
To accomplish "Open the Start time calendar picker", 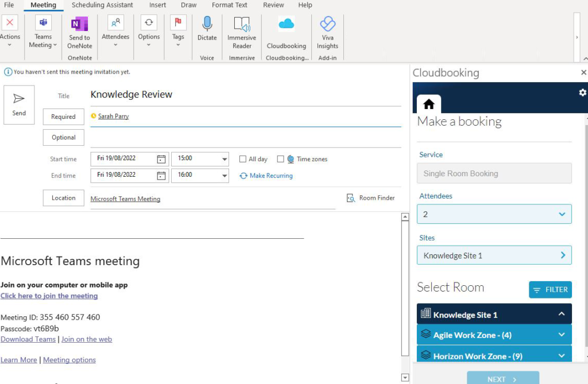I will point(161,159).
